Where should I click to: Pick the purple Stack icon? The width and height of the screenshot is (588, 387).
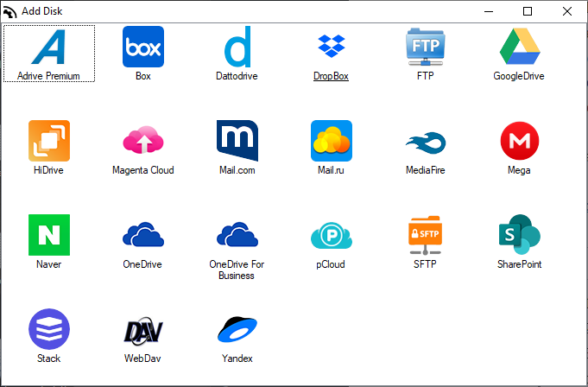click(49, 329)
